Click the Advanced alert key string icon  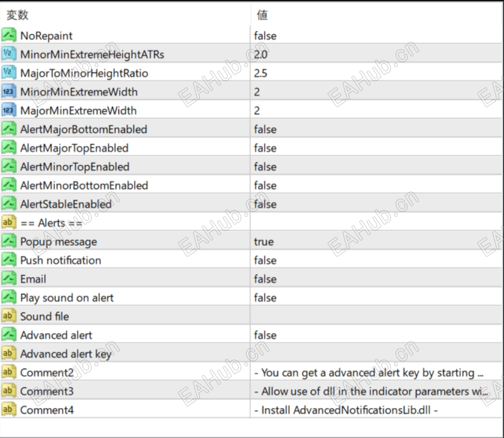click(x=9, y=354)
